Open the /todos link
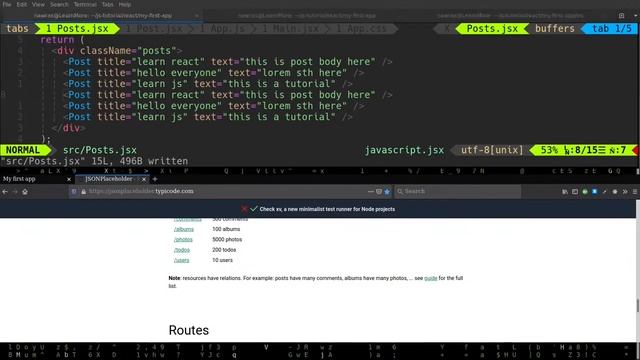Image resolution: width=640 pixels, height=360 pixels. [x=182, y=250]
